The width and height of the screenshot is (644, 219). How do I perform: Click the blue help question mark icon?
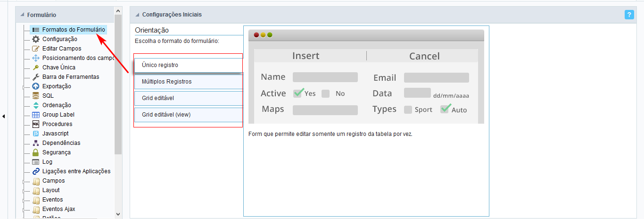click(x=629, y=15)
